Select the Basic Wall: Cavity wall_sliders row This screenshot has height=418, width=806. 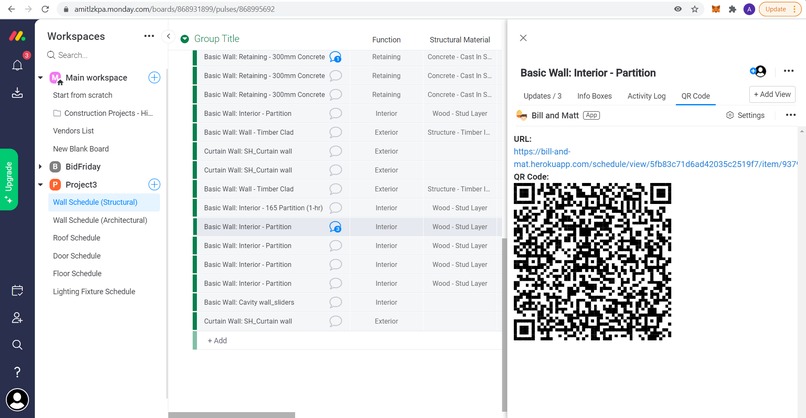point(249,302)
